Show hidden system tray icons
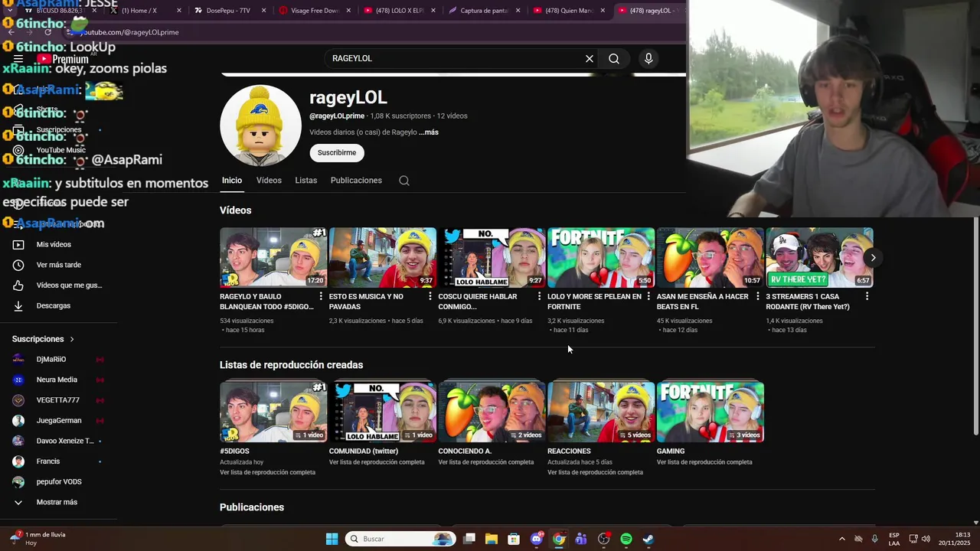 click(x=842, y=539)
